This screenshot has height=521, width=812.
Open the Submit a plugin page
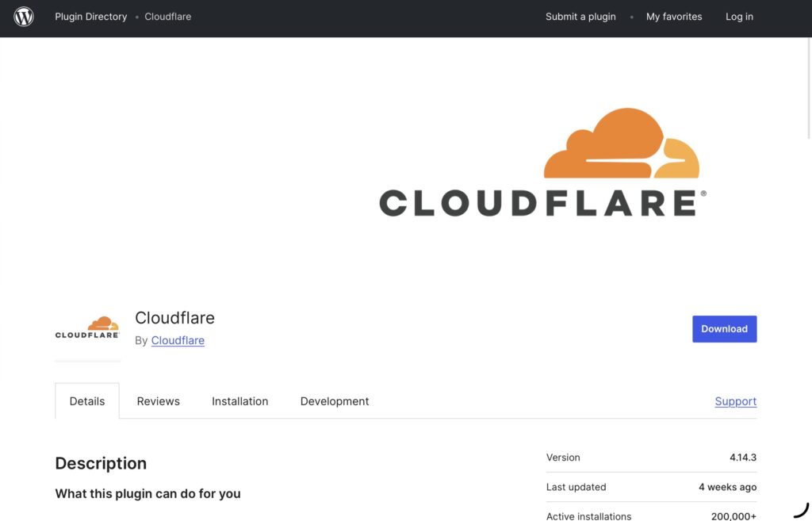[x=580, y=17]
